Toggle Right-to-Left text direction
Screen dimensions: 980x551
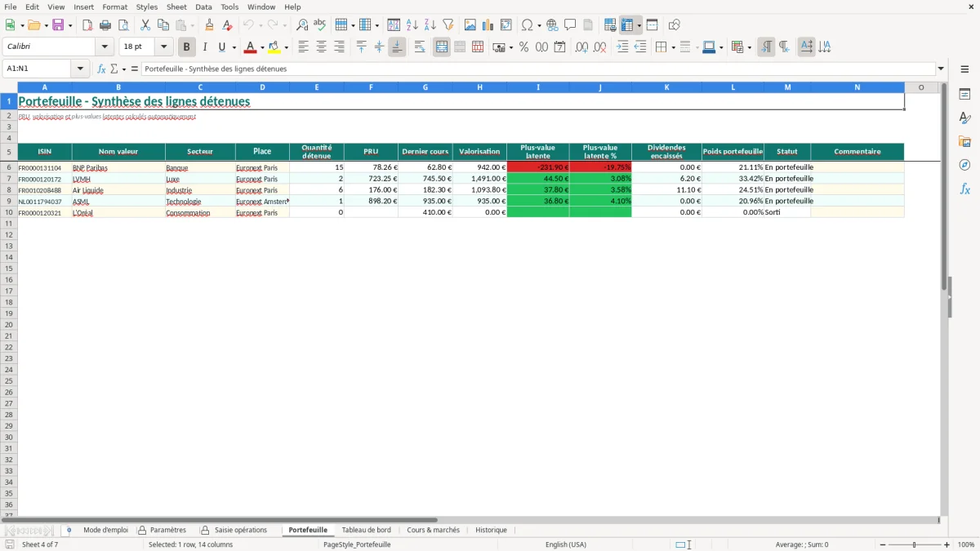(784, 47)
